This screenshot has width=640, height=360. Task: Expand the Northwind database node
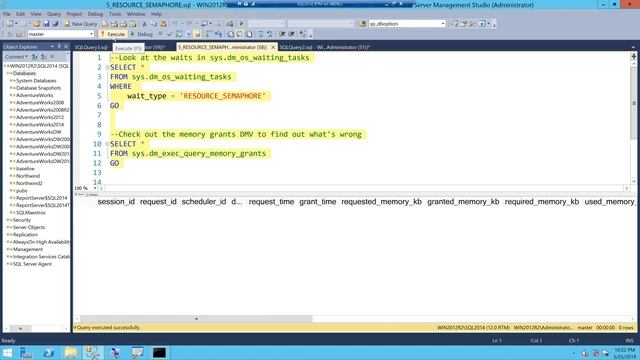[12, 176]
